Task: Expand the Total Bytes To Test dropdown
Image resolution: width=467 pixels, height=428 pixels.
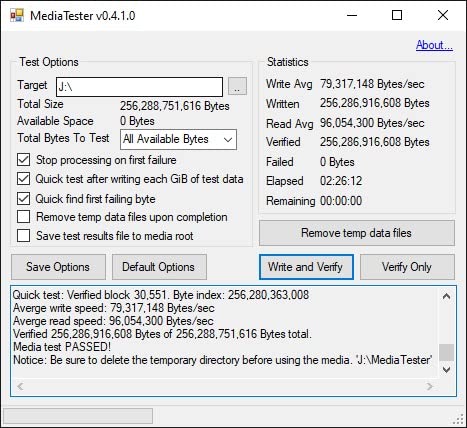Action: coord(178,139)
